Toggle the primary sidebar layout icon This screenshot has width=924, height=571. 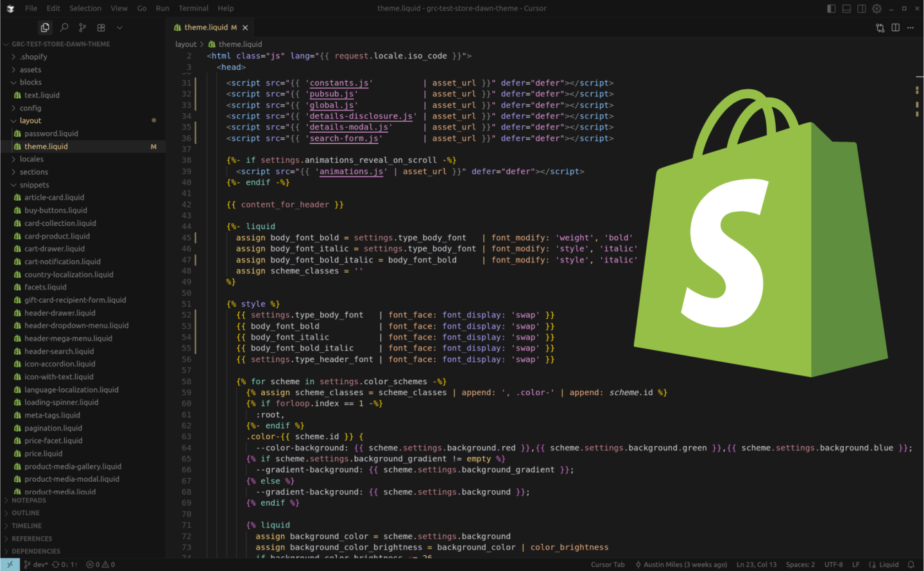point(832,8)
